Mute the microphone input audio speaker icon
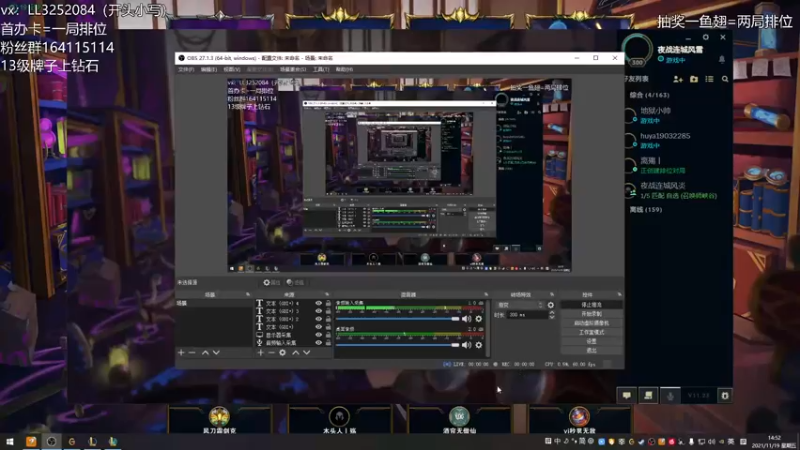The height and width of the screenshot is (450, 800). pos(466,319)
